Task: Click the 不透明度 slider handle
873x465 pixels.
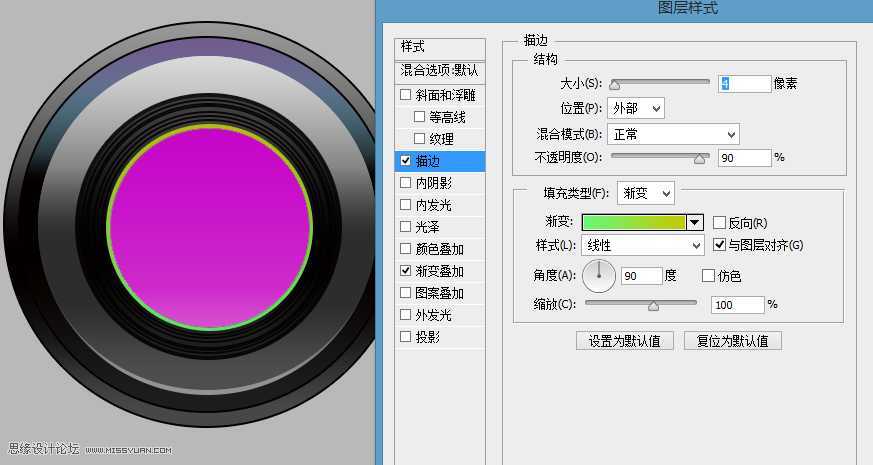Action: pos(701,158)
